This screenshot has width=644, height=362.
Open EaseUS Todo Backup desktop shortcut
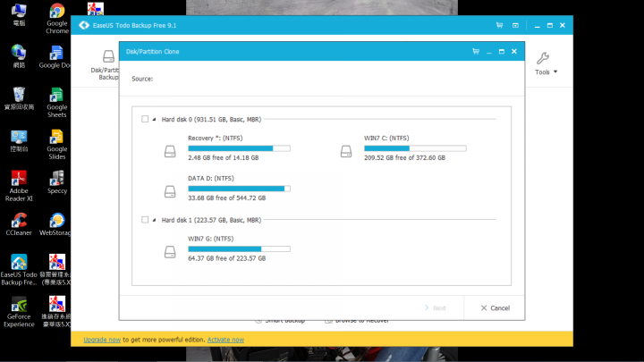19,270
